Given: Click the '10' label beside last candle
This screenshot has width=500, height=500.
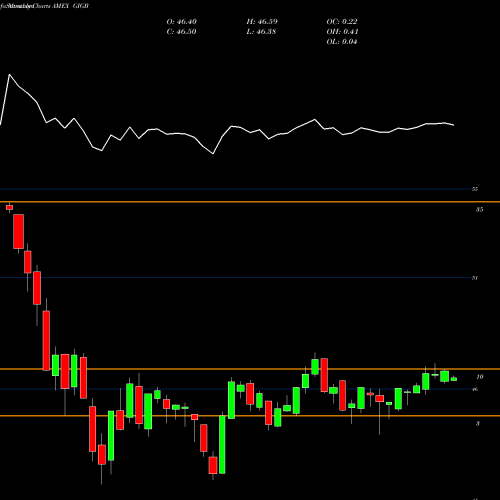Looking at the screenshot, I should (480, 377).
